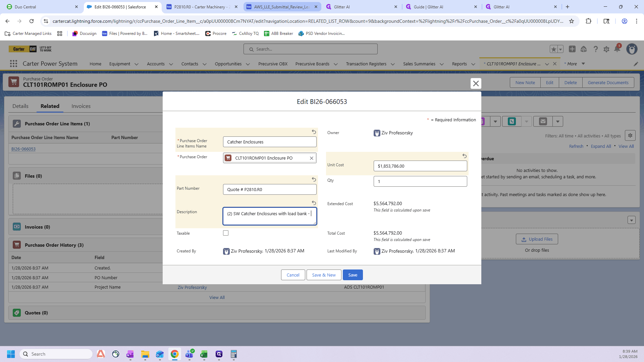Image resolution: width=644 pixels, height=362 pixels.
Task: Click the Description text area
Action: click(270, 216)
